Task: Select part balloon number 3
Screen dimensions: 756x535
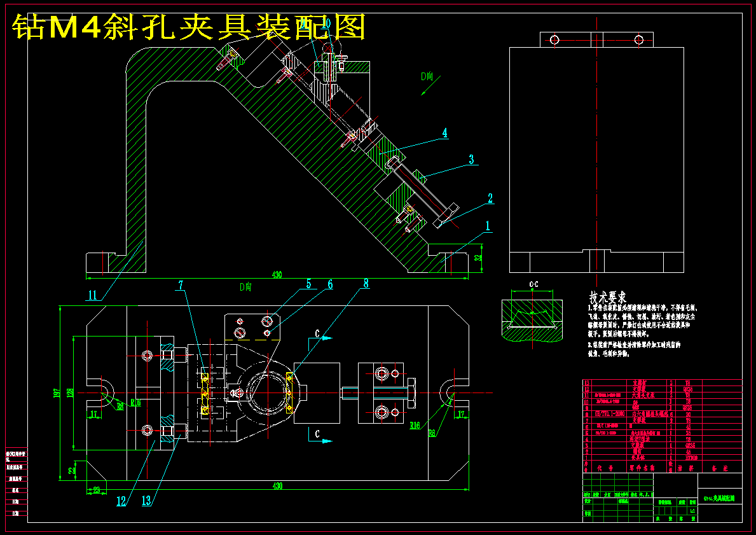Action: (x=471, y=159)
